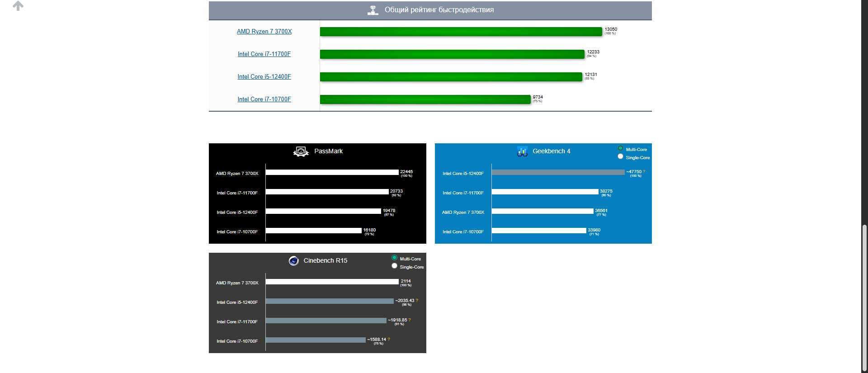The height and width of the screenshot is (373, 868).
Task: Open the AMD Ryzen 7 3700X link
Action: coord(264,32)
